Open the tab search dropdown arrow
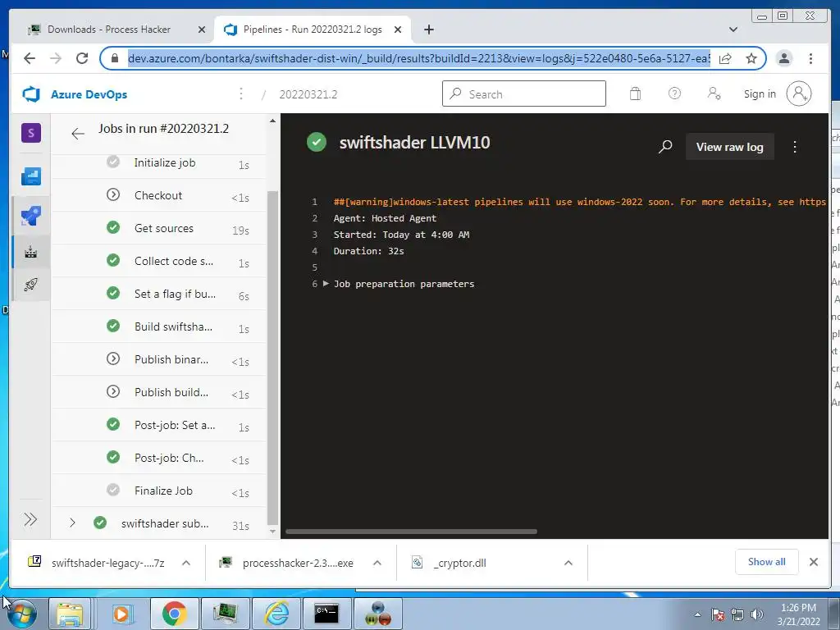840x630 pixels. [x=733, y=30]
